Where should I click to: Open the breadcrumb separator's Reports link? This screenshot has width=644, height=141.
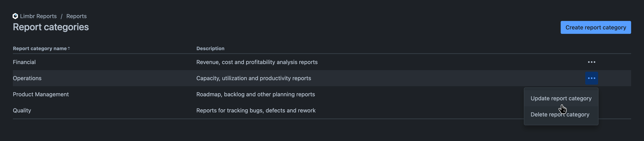(x=76, y=16)
